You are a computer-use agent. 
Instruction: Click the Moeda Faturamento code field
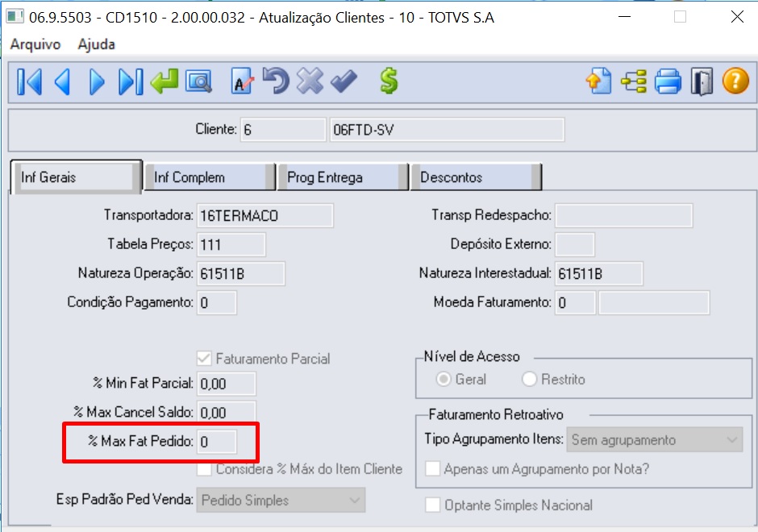click(x=575, y=302)
